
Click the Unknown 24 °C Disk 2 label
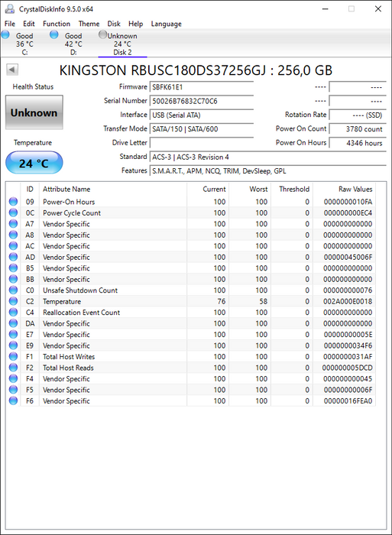pyautogui.click(x=122, y=44)
